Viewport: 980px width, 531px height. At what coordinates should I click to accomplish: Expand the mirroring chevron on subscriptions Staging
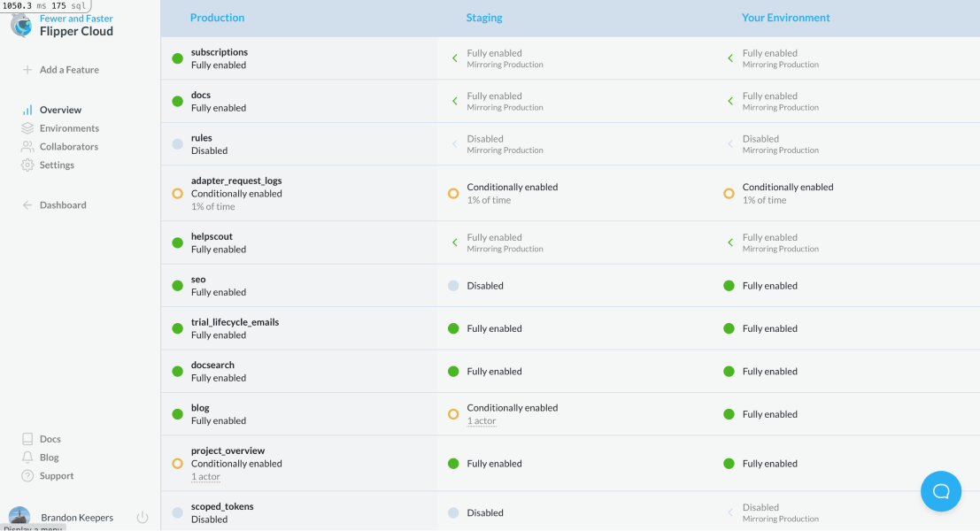(x=455, y=58)
